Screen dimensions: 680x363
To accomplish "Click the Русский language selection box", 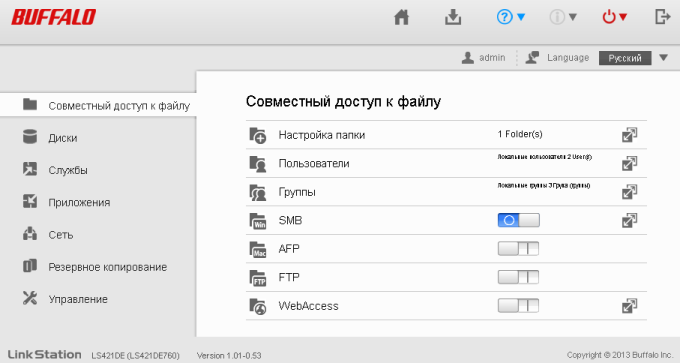I will pyautogui.click(x=625, y=58).
